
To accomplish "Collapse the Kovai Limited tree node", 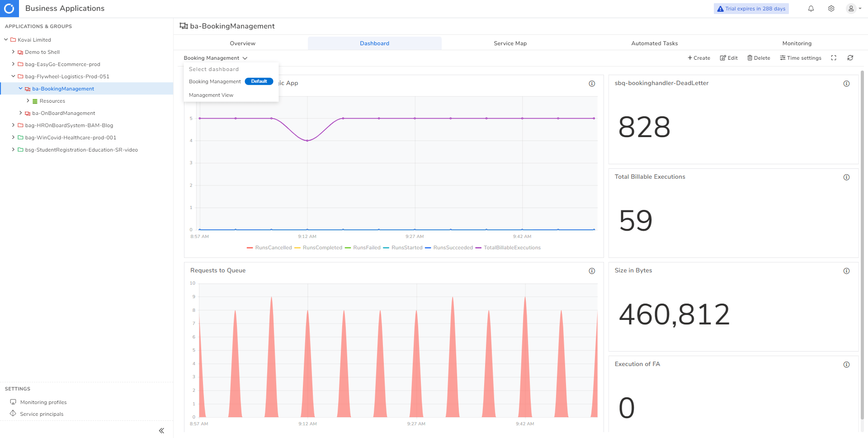I will [6, 39].
